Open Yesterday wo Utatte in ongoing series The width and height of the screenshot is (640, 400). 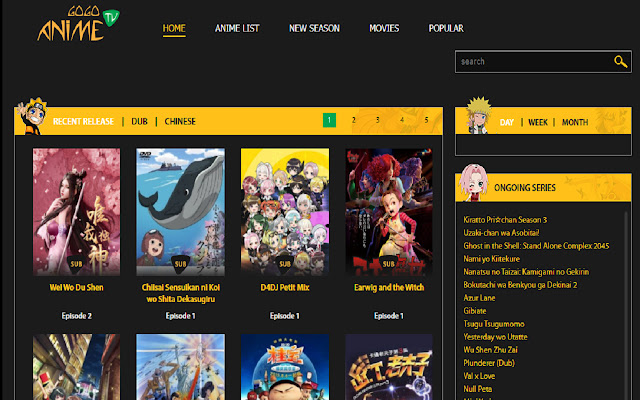coord(495,337)
